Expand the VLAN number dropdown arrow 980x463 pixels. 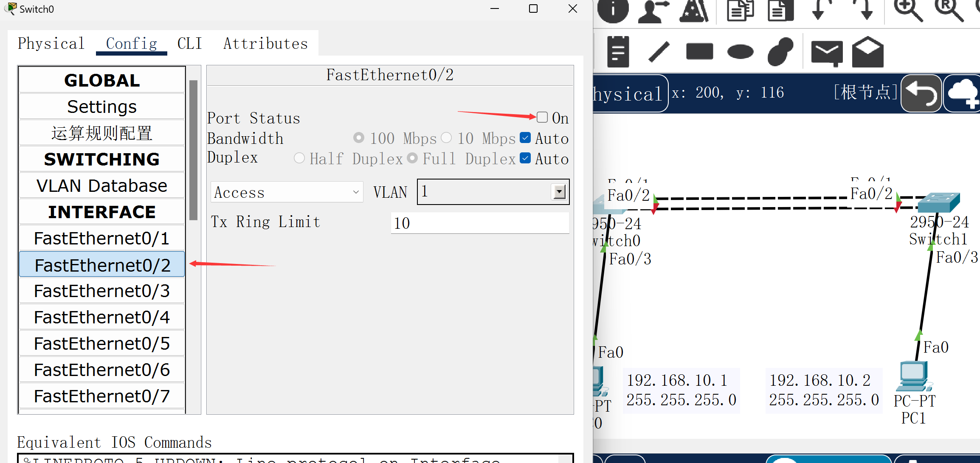(x=559, y=192)
